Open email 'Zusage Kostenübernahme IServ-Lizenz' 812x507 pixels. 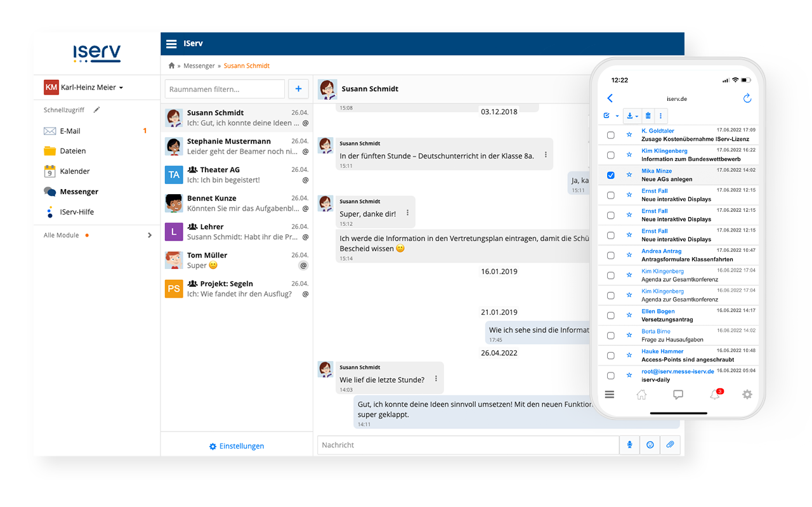click(695, 139)
